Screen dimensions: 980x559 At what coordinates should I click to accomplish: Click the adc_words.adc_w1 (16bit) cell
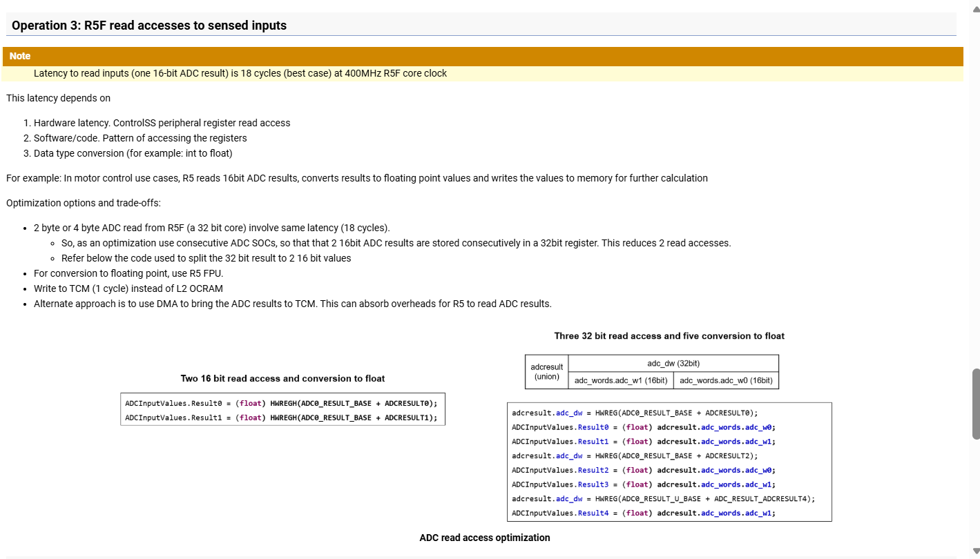pos(621,380)
